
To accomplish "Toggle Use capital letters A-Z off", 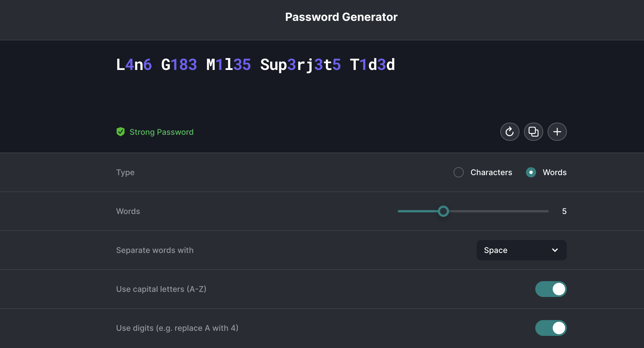I will point(551,288).
